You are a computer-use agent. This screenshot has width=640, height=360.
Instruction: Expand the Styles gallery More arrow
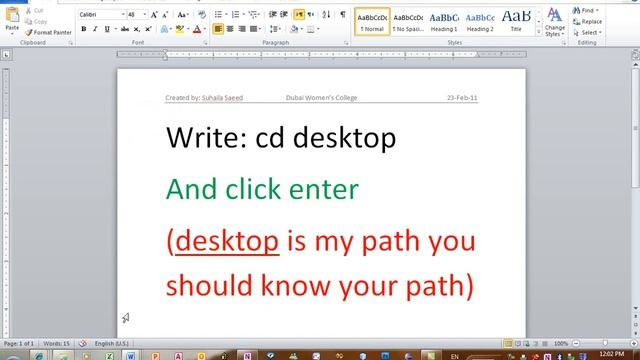tap(539, 32)
